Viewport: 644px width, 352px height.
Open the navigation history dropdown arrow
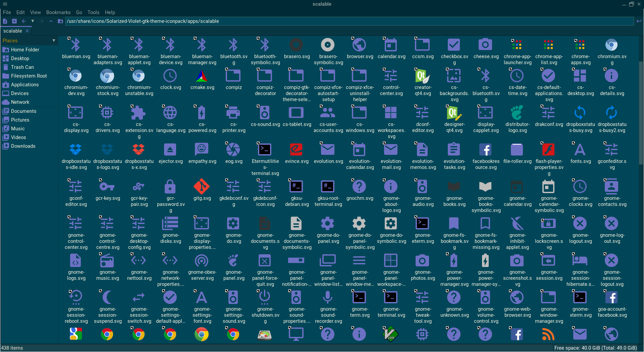coord(33,21)
